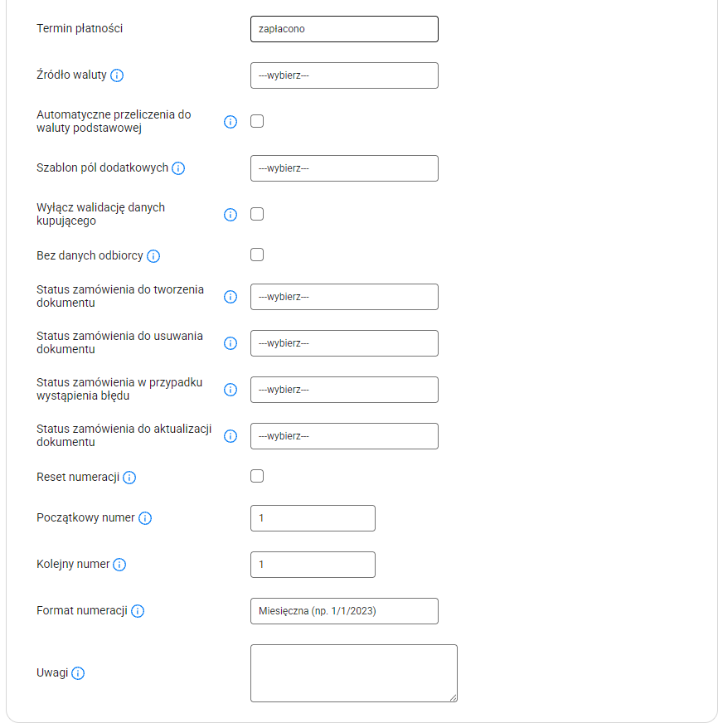Click inside the Uwagi text area
The height and width of the screenshot is (728, 723).
point(354,673)
